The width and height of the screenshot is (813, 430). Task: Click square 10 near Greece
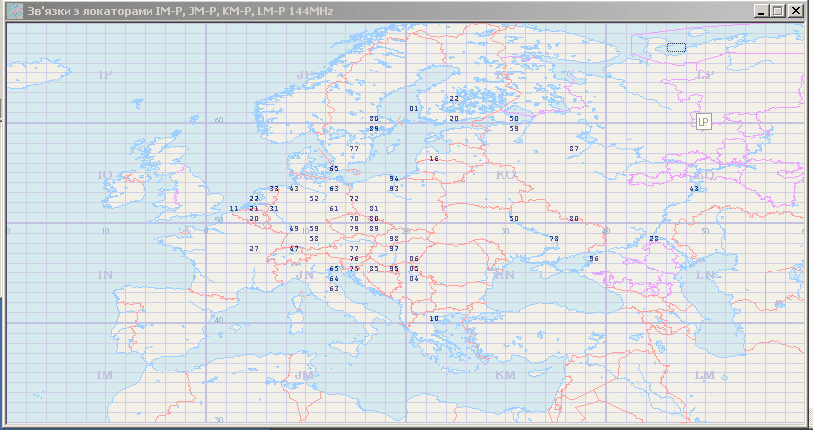click(433, 318)
